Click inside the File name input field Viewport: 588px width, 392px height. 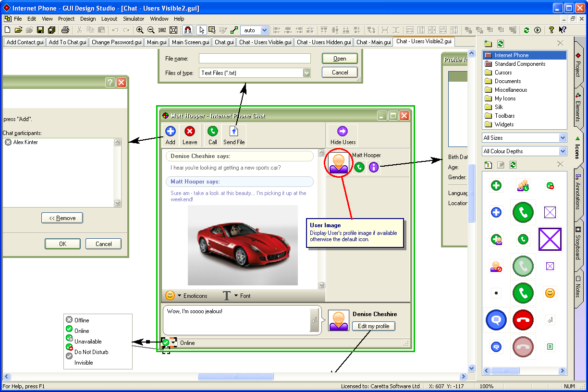(x=255, y=58)
